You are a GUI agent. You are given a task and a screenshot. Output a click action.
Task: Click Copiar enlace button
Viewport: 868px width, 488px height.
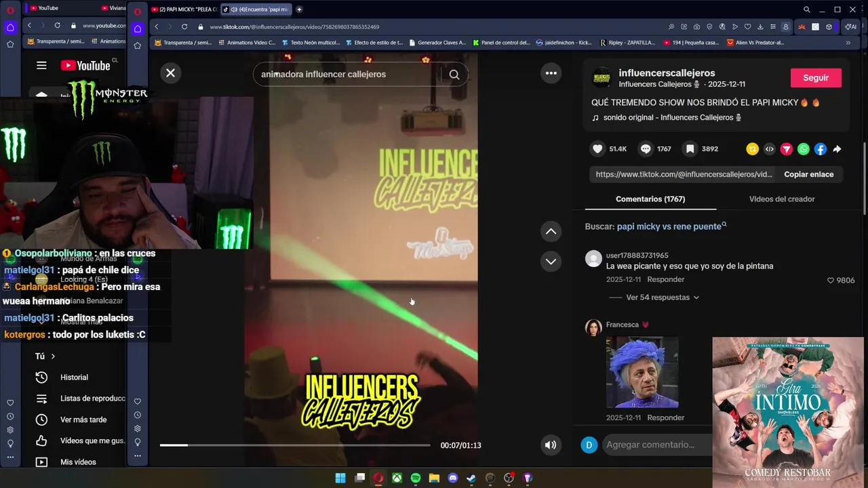click(809, 174)
